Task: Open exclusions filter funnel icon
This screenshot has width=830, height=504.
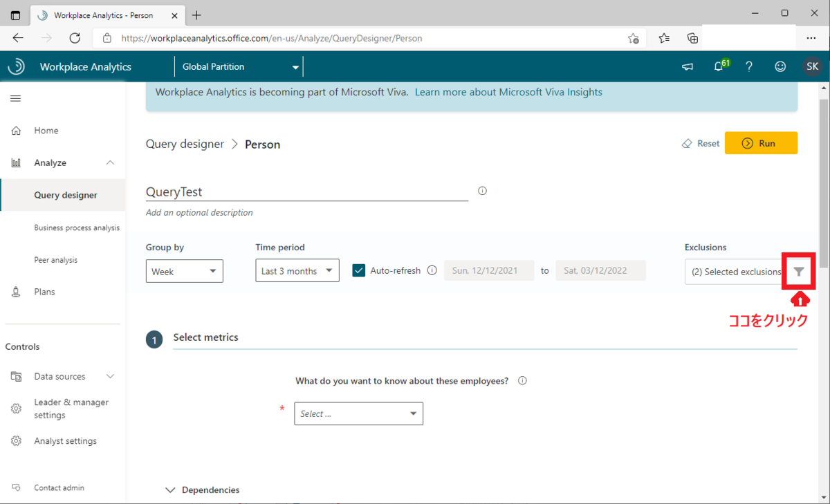Action: (x=799, y=272)
